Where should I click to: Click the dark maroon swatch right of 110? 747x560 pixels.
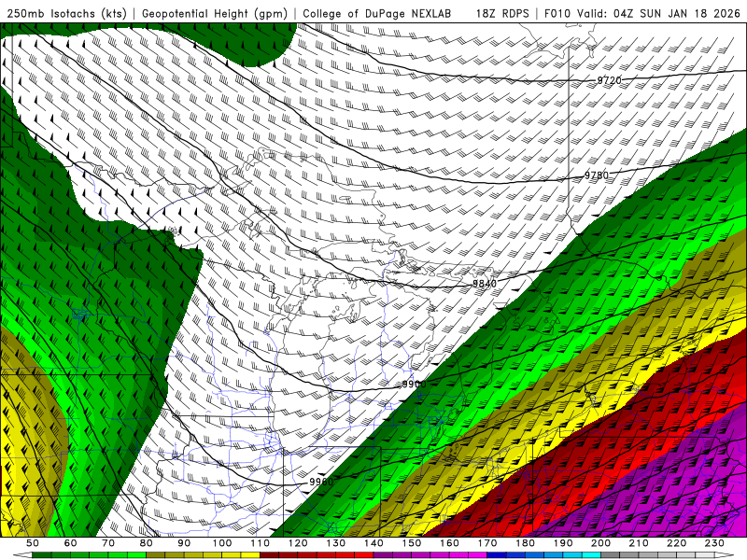(x=269, y=555)
